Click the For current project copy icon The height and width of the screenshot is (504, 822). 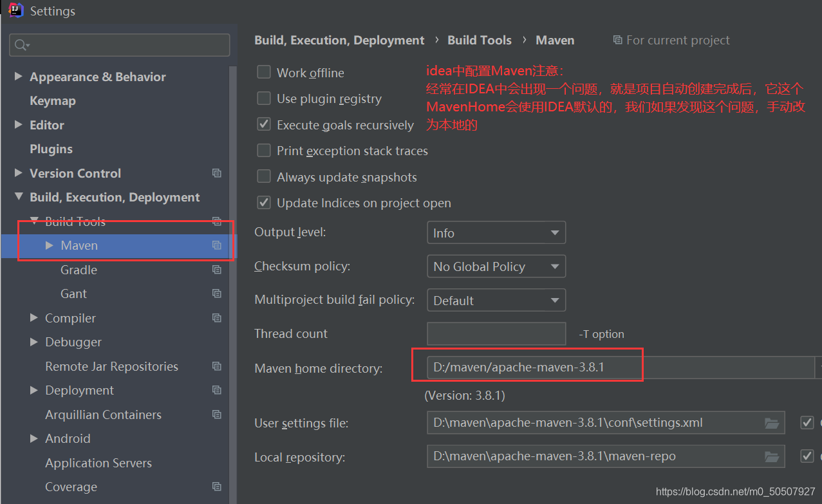(x=618, y=40)
